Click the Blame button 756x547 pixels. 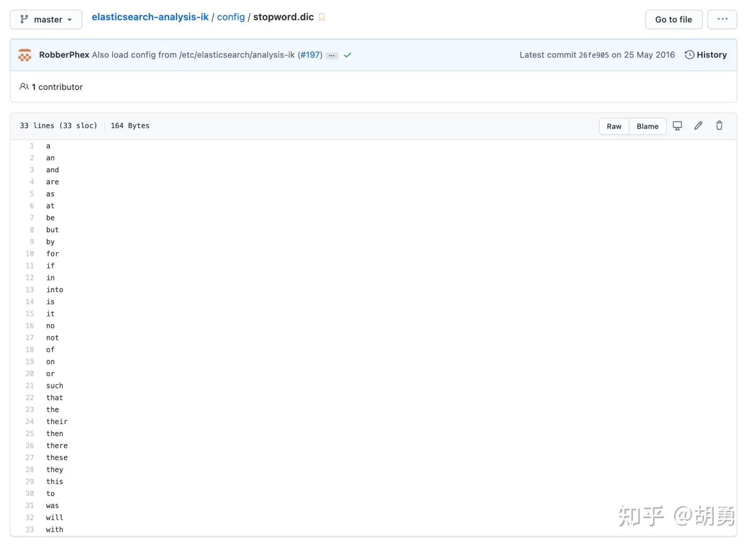pos(647,126)
